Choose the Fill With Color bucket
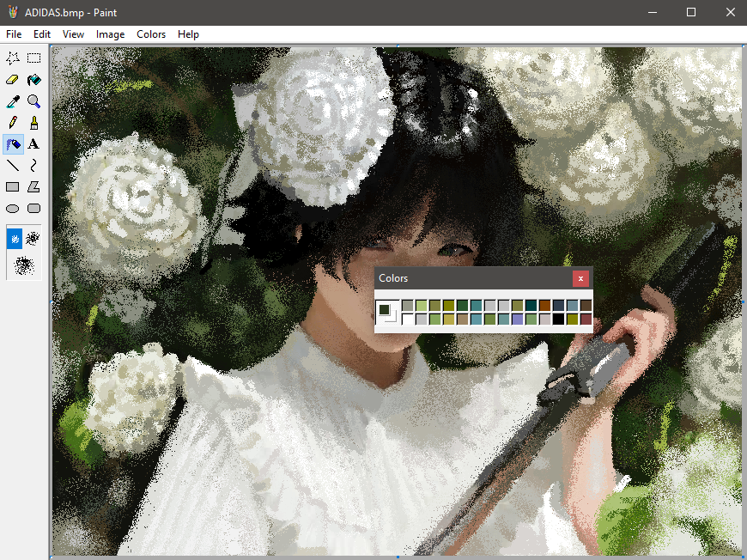Screen dimensions: 747x560 pos(33,80)
